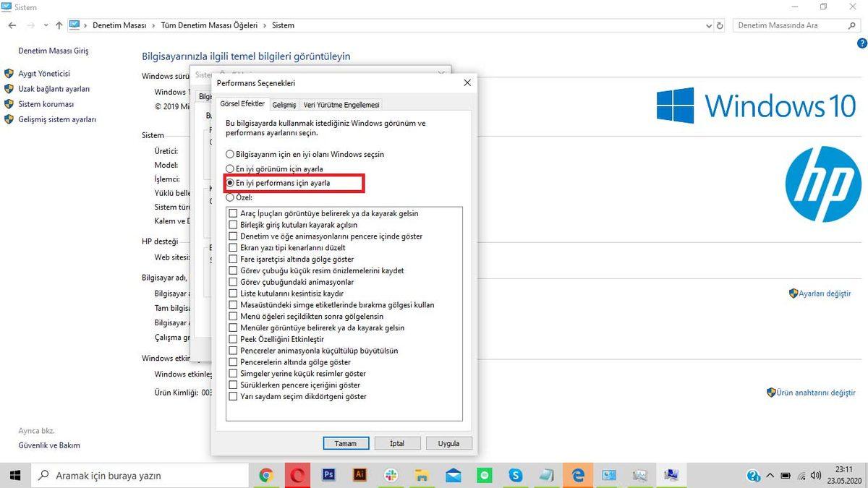The image size is (868, 488).
Task: Open Photoshop from the taskbar
Action: click(x=328, y=475)
